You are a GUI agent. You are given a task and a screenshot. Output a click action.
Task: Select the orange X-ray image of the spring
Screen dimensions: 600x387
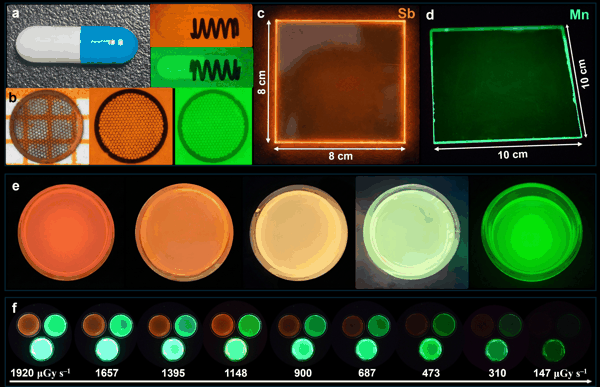coord(202,26)
